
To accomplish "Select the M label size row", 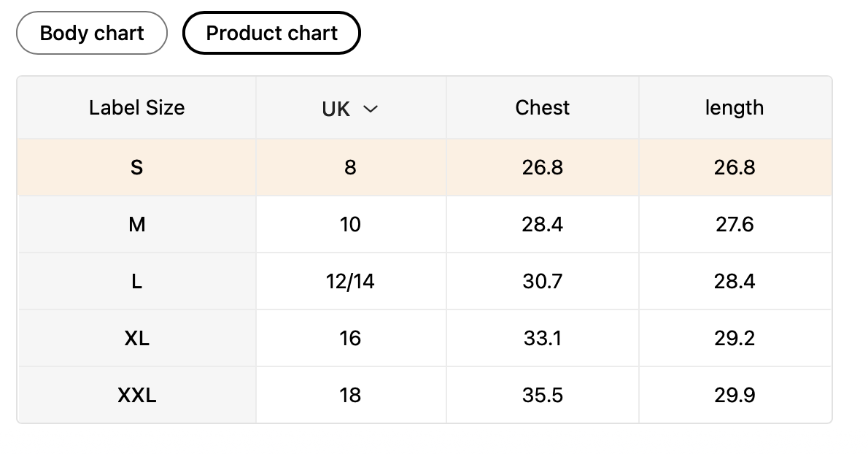I will [136, 225].
